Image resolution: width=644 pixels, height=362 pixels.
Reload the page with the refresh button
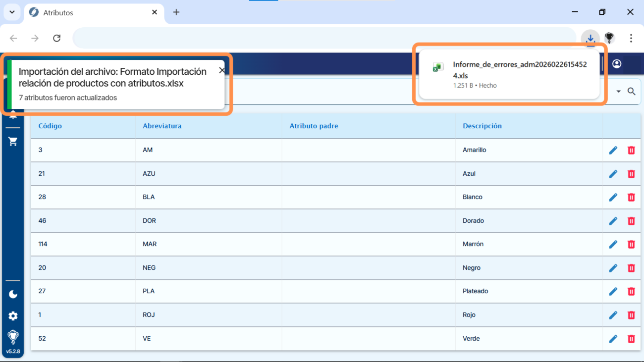pyautogui.click(x=56, y=38)
